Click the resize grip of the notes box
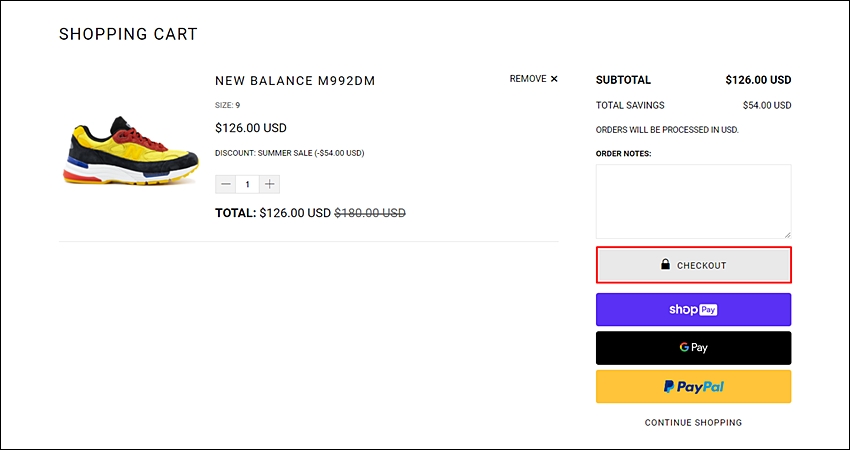This screenshot has width=850, height=450. pyautogui.click(x=787, y=235)
